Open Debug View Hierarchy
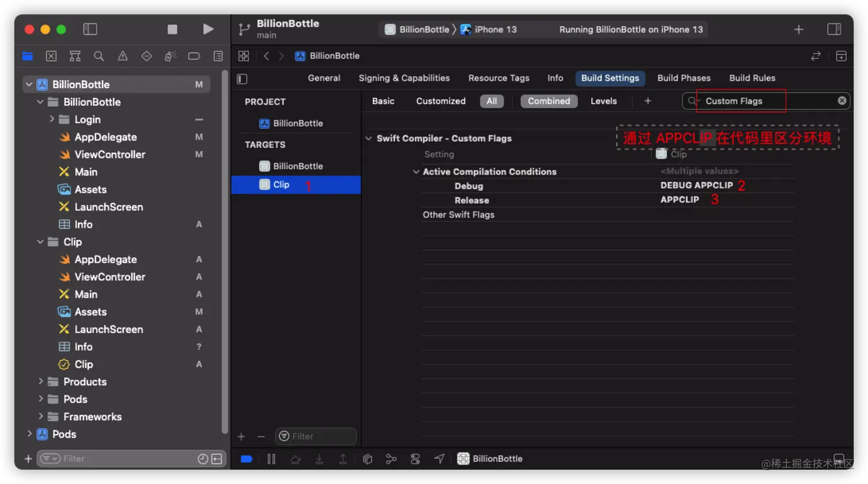Viewport: 868px width, 484px height. [x=367, y=459]
